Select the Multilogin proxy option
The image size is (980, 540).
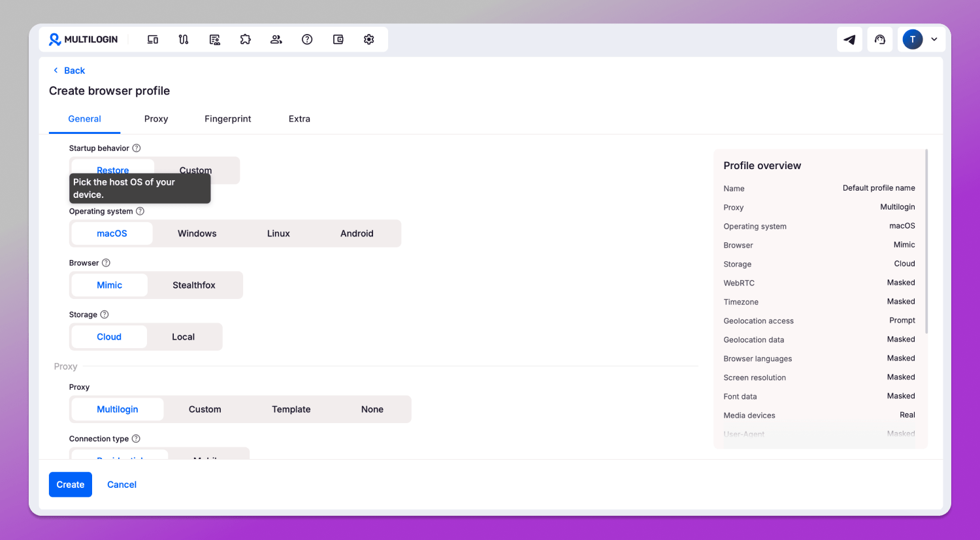pos(118,409)
